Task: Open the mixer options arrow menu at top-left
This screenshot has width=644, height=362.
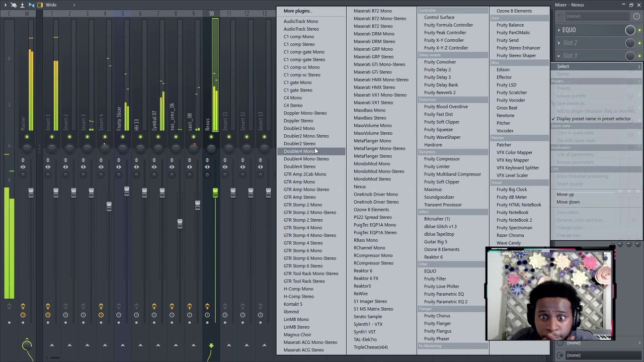Action: (x=5, y=5)
